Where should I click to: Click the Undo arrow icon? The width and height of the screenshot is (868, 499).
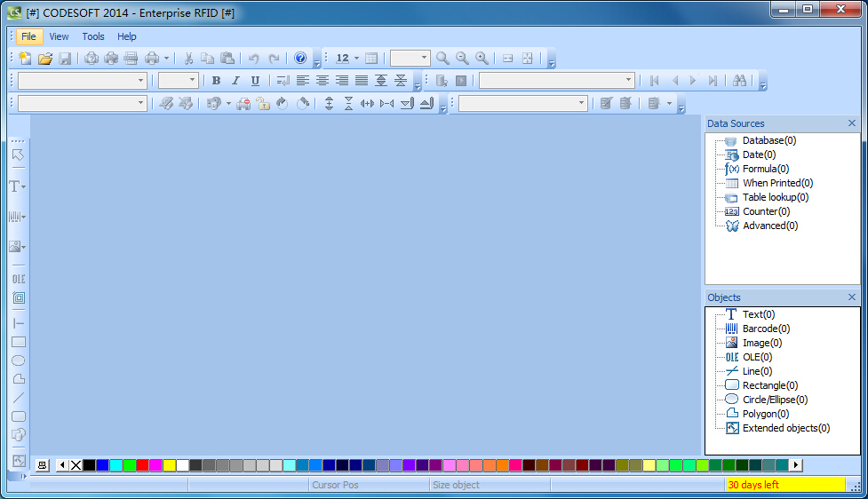click(x=253, y=58)
